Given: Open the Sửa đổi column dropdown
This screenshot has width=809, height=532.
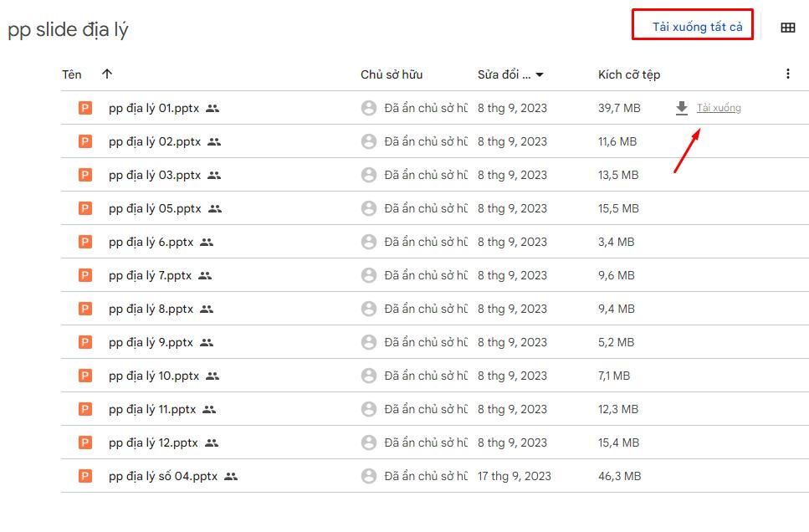Looking at the screenshot, I should [540, 74].
